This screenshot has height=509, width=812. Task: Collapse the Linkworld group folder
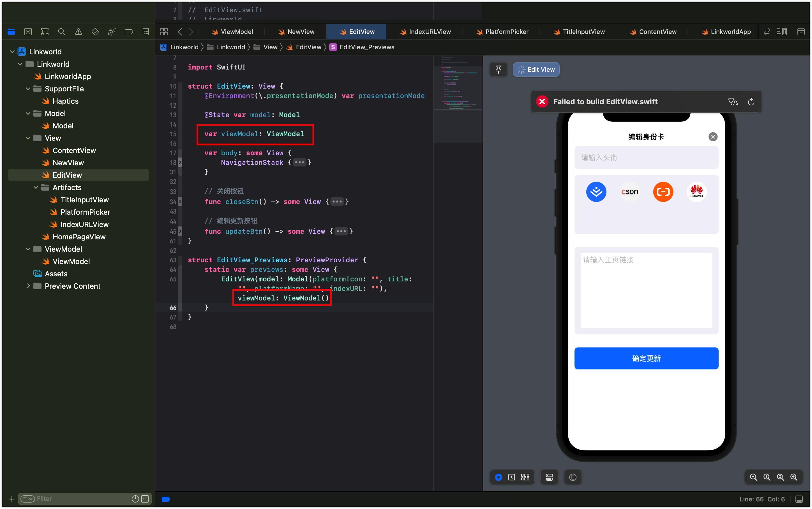coord(20,64)
